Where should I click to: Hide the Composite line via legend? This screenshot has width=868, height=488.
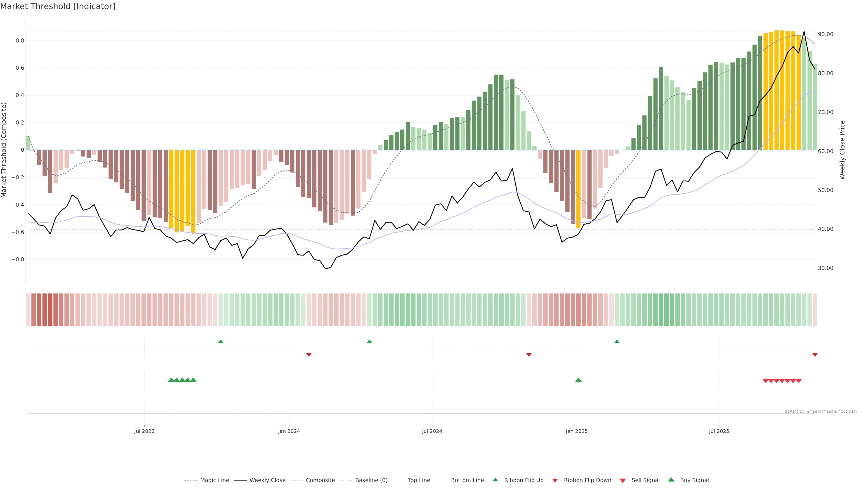coord(320,480)
